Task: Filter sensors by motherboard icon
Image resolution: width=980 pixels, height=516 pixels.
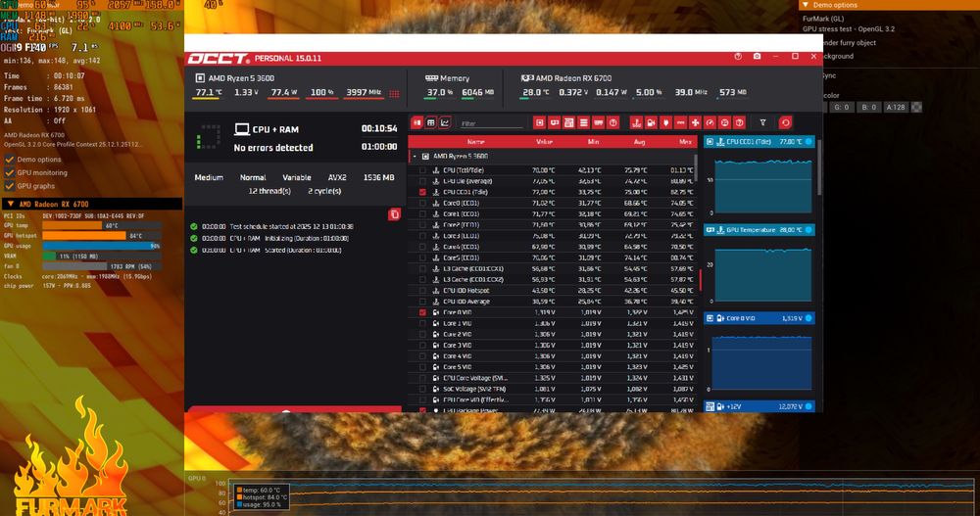Action: (568, 123)
